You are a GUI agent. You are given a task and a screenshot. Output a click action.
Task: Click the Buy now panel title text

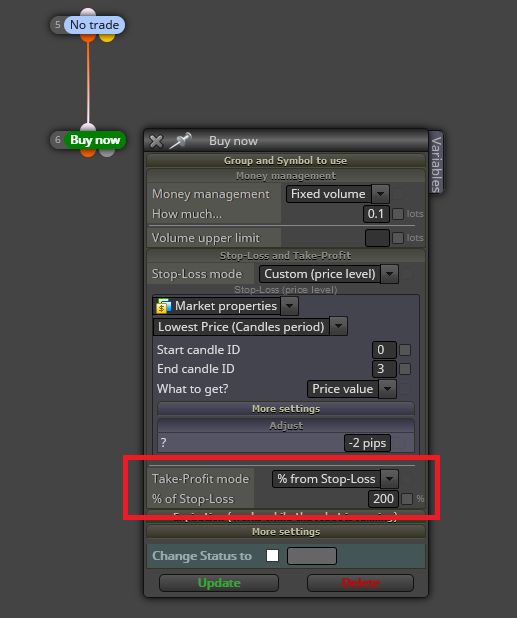click(233, 141)
